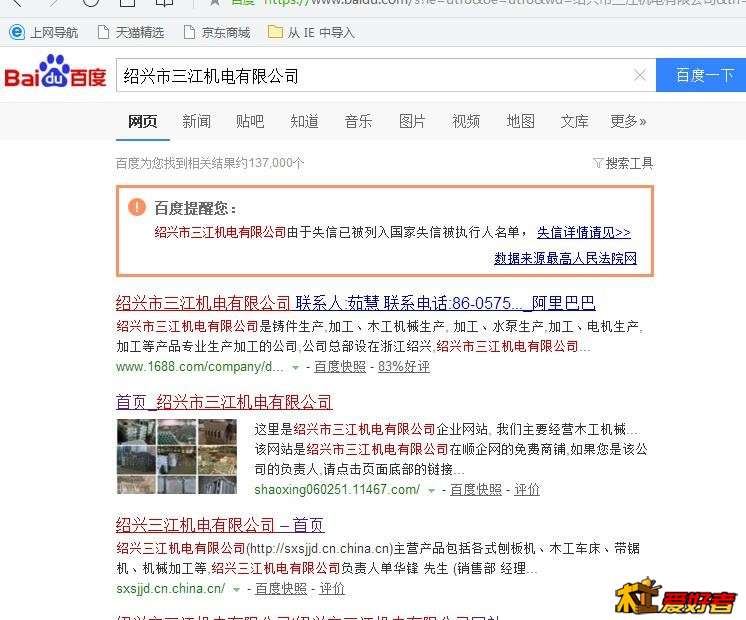Open 搜索工具 filter options
Viewport: 746px width, 620px height.
623,163
